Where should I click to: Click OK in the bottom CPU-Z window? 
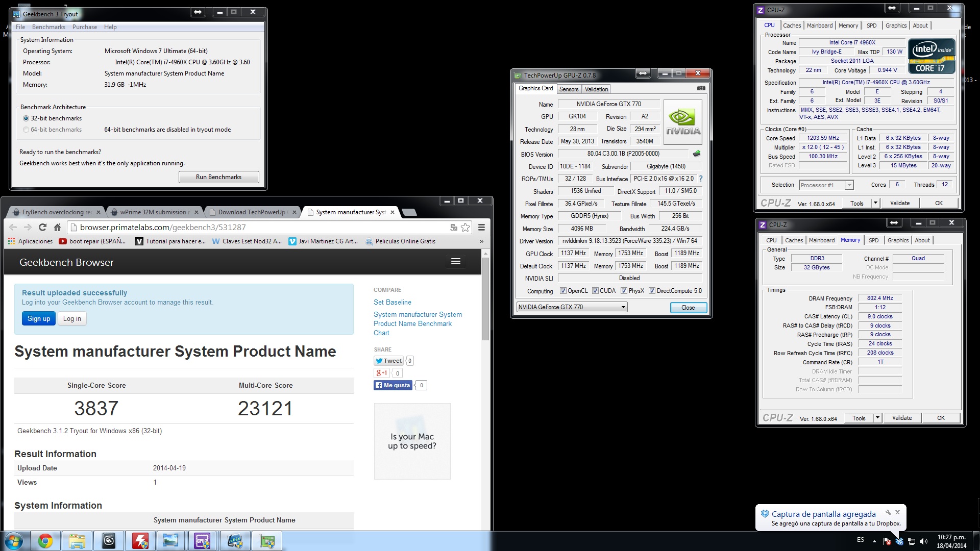coord(941,418)
